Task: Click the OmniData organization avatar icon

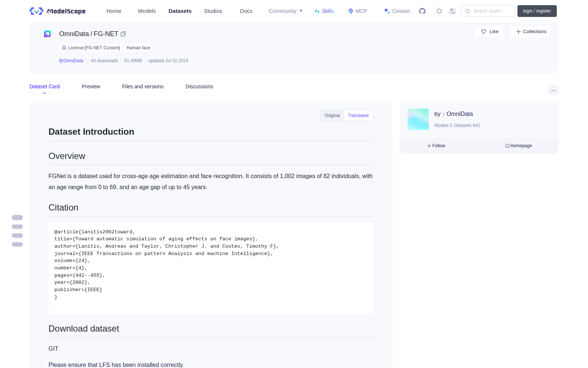Action: pos(47,34)
